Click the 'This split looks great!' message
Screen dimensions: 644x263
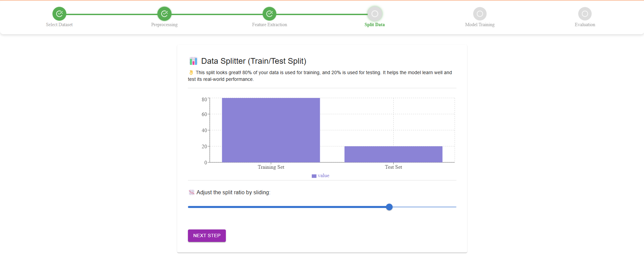[x=320, y=76]
